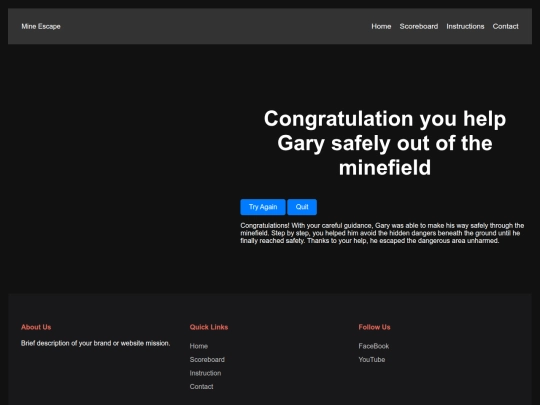Click the Try Again button
The width and height of the screenshot is (540, 405).
pos(263,207)
